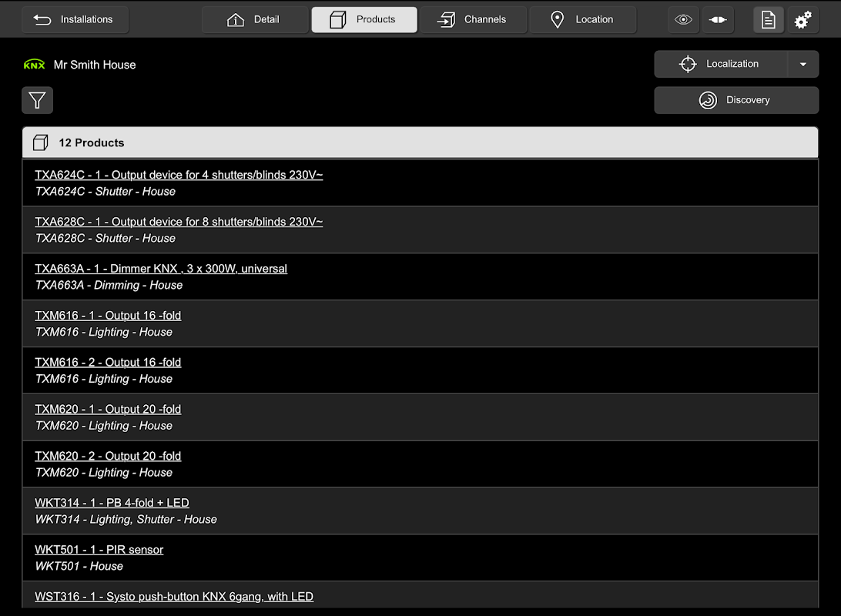841x616 pixels.
Task: Open TXA663A - 1 Dimmer KNX
Action: pos(161,269)
